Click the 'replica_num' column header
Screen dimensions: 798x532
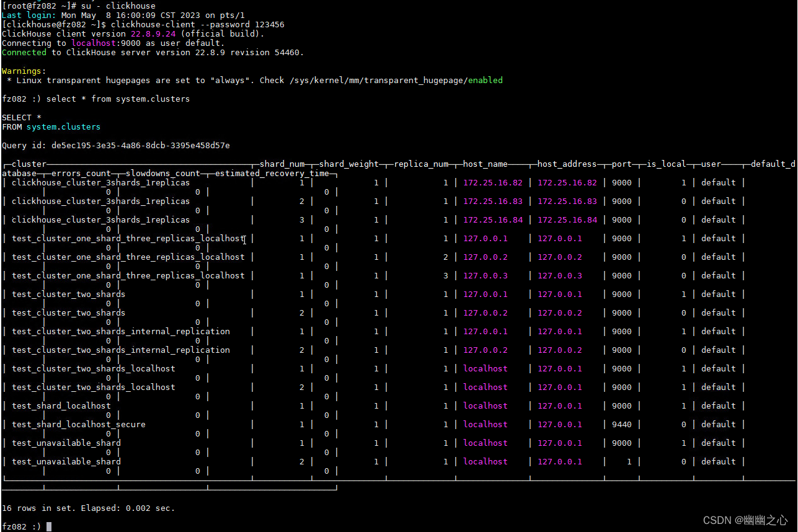point(421,164)
